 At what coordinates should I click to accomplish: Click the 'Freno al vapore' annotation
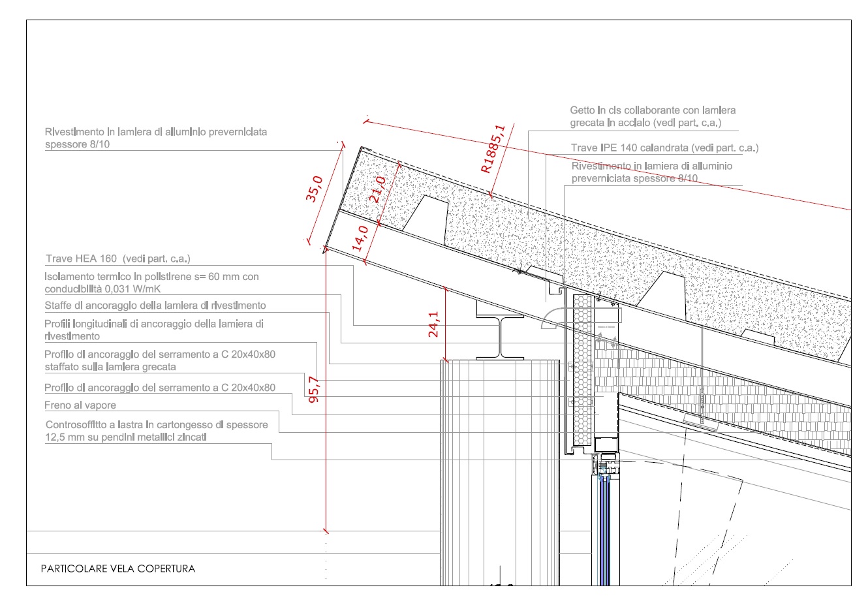(80, 405)
